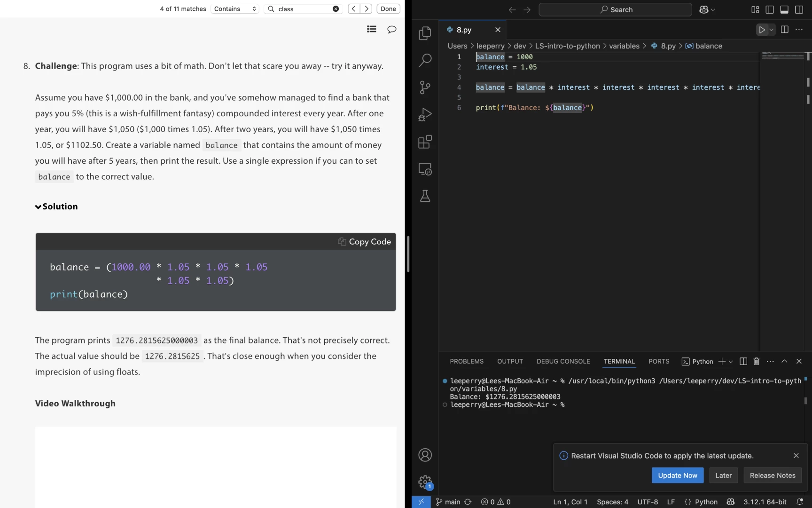Switch to the DEBUG CONSOLE tab
The image size is (812, 508).
click(563, 361)
